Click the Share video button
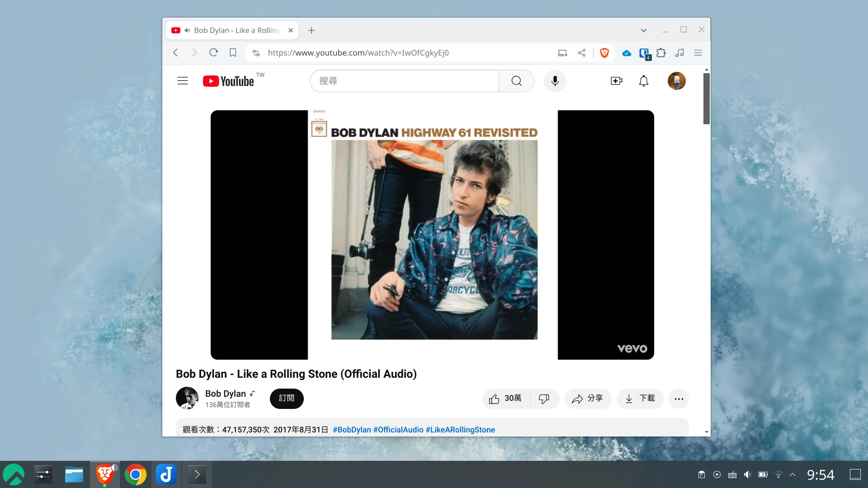The height and width of the screenshot is (488, 868). pos(588,399)
